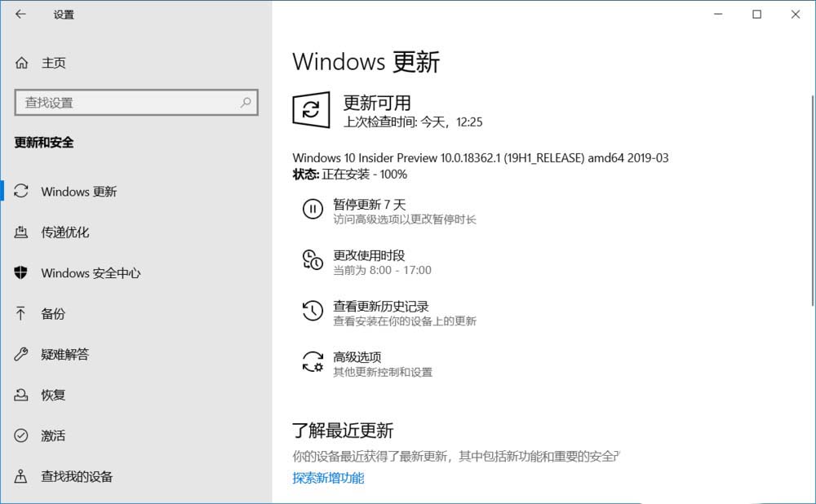Minimize the 设置 window
The image size is (816, 504).
[718, 14]
